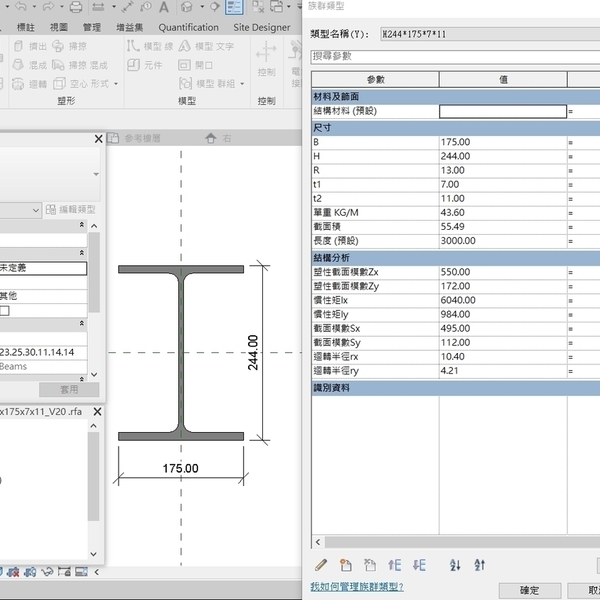Sort parameters in ascending order
600x600 pixels.
click(455, 566)
